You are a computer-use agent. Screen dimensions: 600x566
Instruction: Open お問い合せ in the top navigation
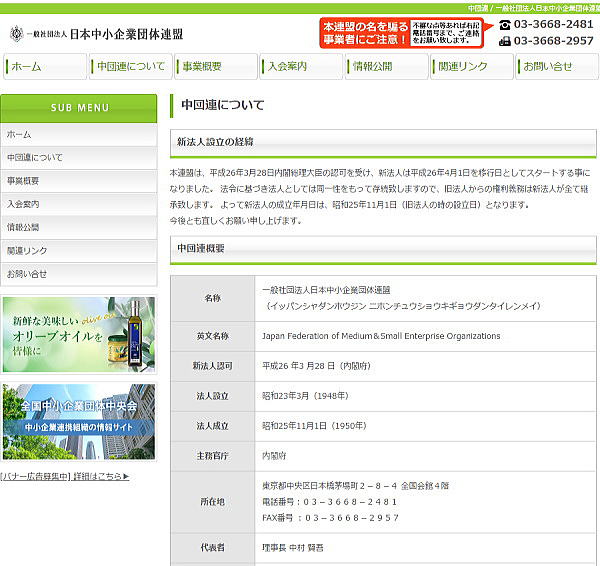click(x=557, y=66)
